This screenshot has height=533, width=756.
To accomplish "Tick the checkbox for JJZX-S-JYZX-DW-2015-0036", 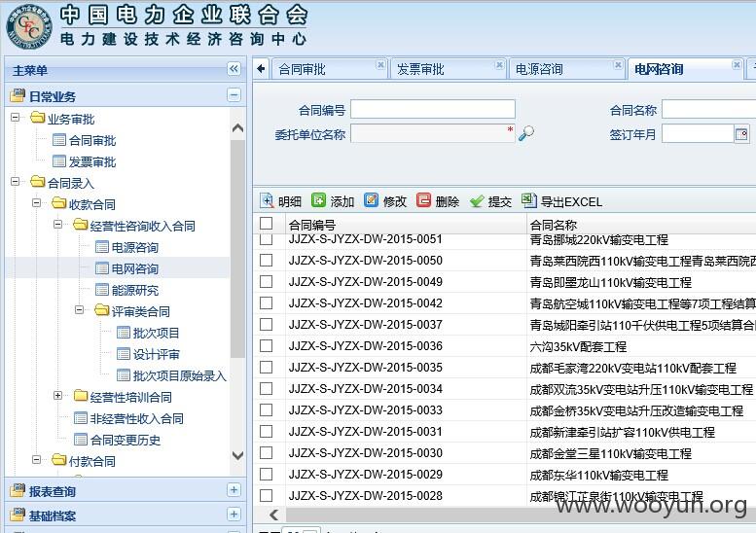I will pyautogui.click(x=267, y=345).
